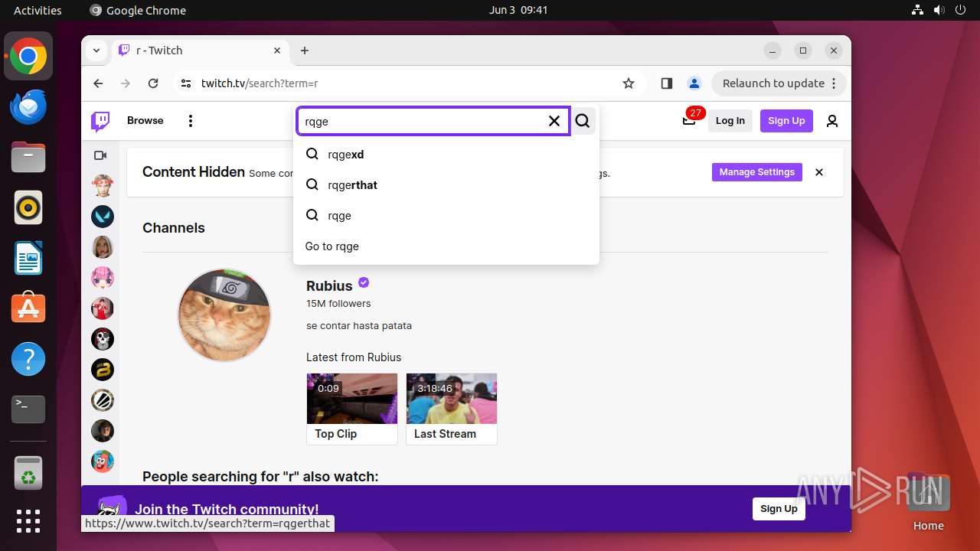Open the yellow number-2 logo channel

103,370
